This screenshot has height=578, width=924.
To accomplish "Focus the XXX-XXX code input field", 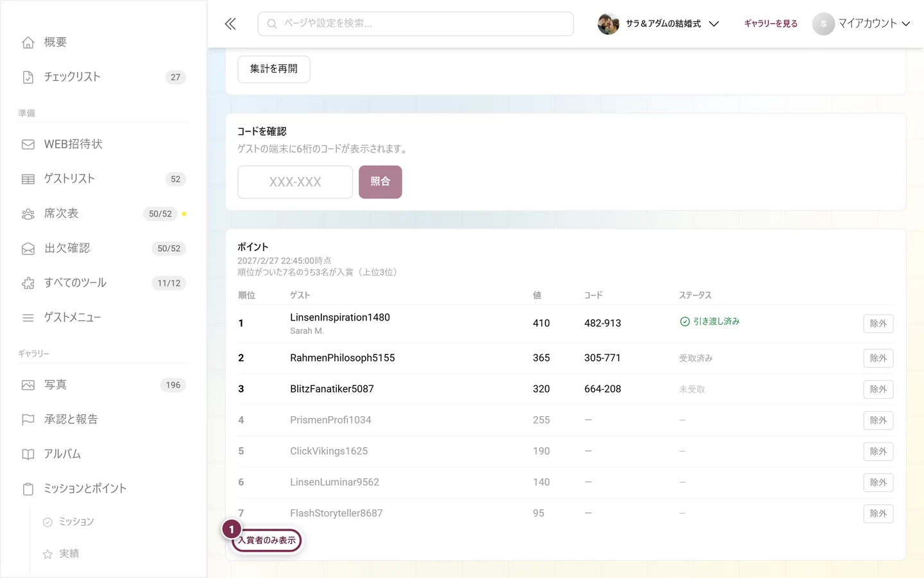I will pyautogui.click(x=295, y=182).
